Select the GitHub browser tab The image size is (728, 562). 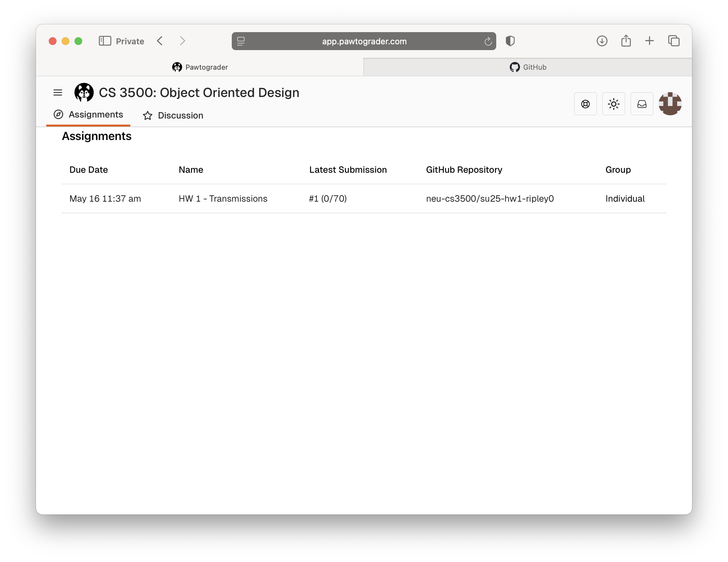(x=528, y=67)
